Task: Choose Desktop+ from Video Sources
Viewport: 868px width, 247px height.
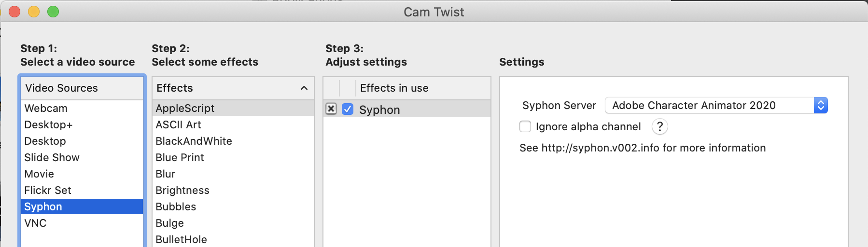Action: 48,124
